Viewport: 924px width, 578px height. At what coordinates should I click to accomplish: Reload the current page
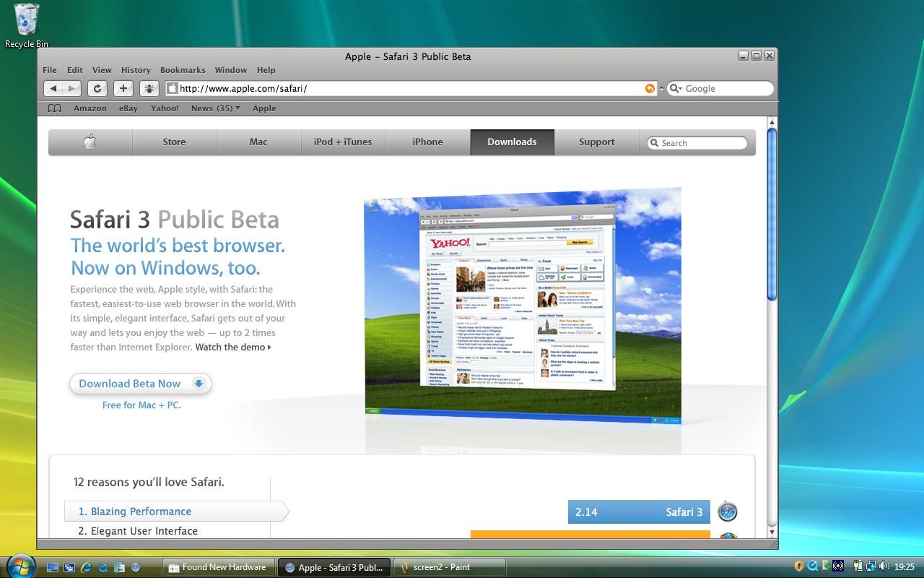click(x=97, y=88)
